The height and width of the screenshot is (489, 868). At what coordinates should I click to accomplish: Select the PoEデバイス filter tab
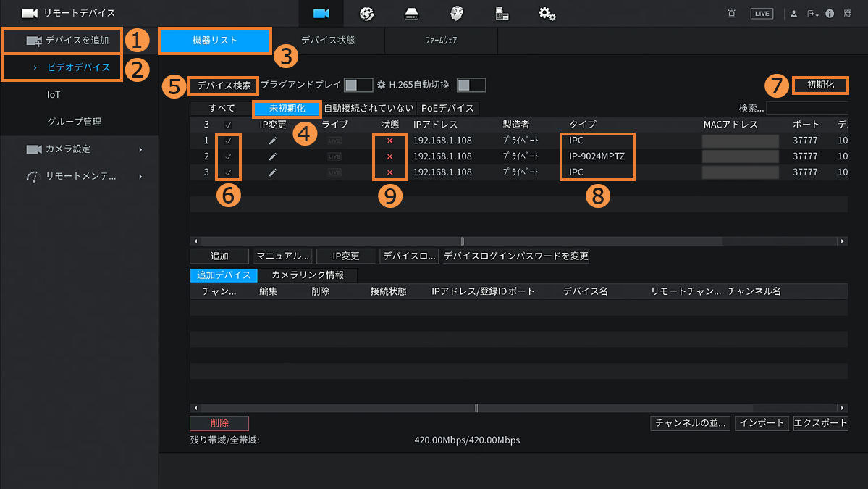pos(447,109)
